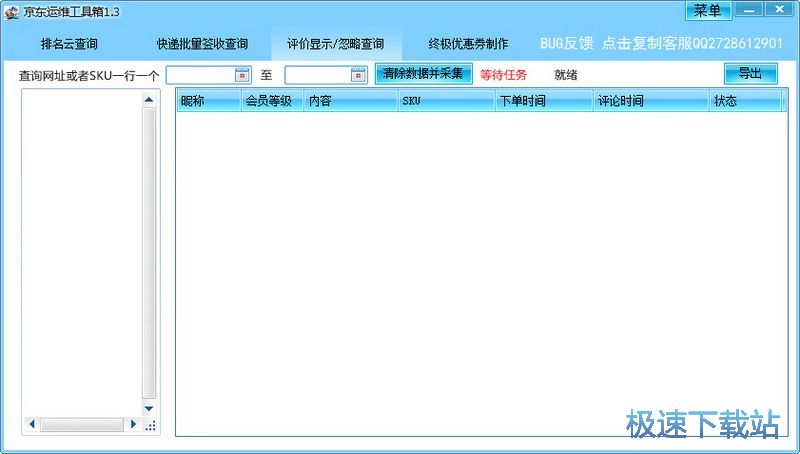Click the 会员等级 column header

pyautogui.click(x=272, y=101)
